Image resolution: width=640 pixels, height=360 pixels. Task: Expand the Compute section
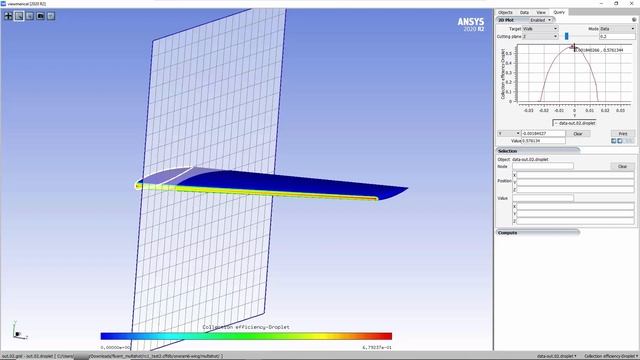click(x=538, y=232)
